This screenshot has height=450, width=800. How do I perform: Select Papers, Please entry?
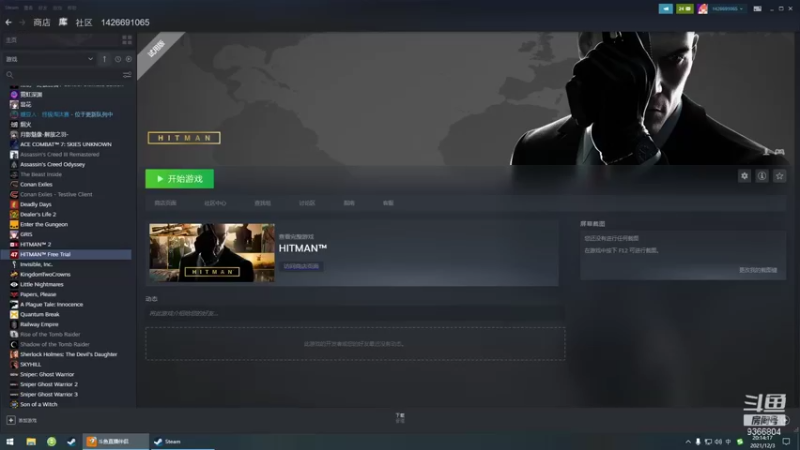pos(38,294)
